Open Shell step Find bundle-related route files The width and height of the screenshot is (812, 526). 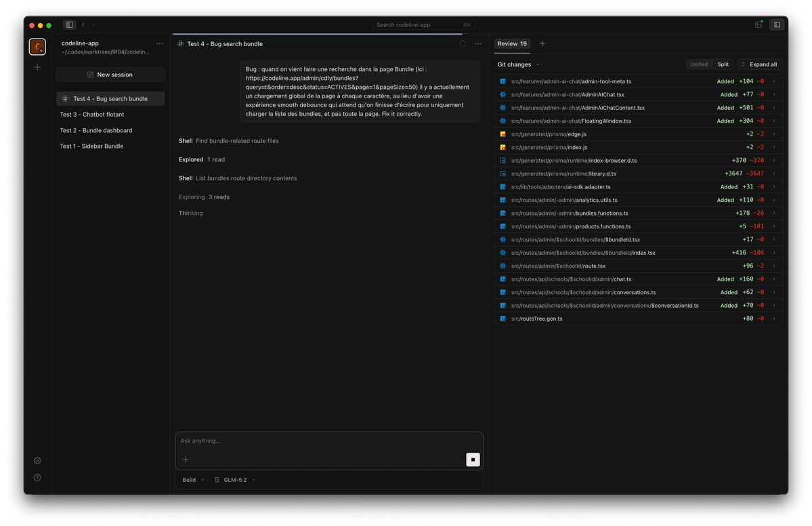(228, 141)
